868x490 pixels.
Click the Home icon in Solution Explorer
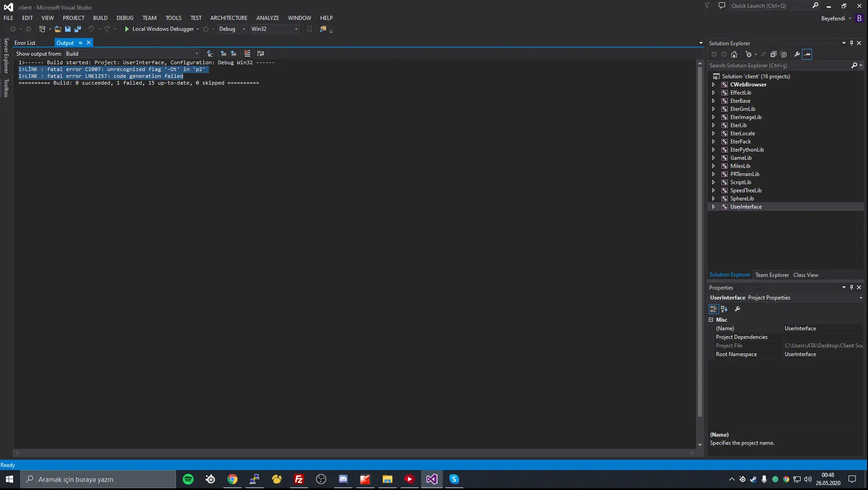coord(734,54)
